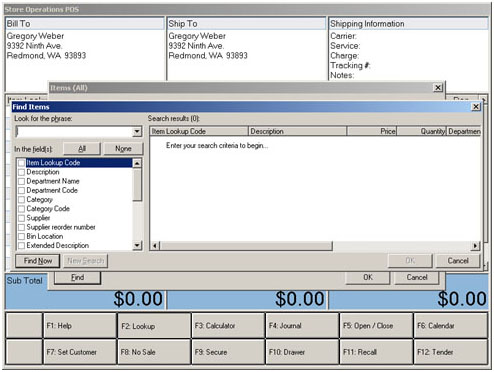Click the Find Now button
This screenshot has width=494, height=372.
(x=38, y=261)
